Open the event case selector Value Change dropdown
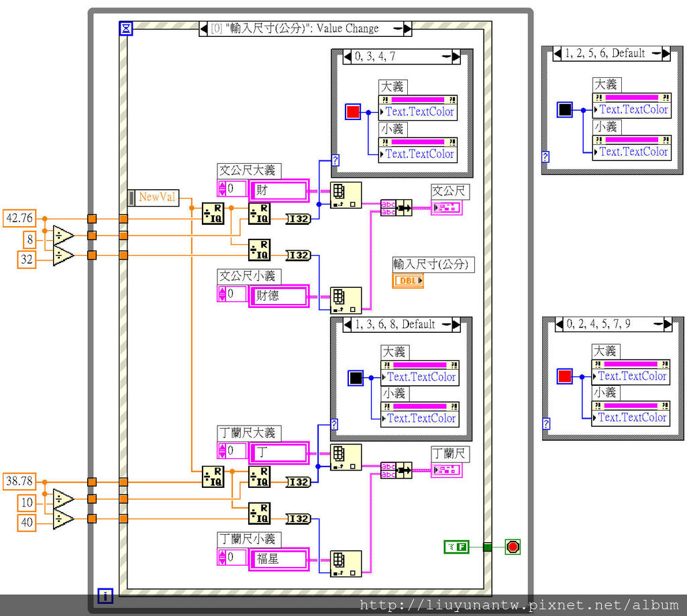The width and height of the screenshot is (687, 616). [x=398, y=29]
